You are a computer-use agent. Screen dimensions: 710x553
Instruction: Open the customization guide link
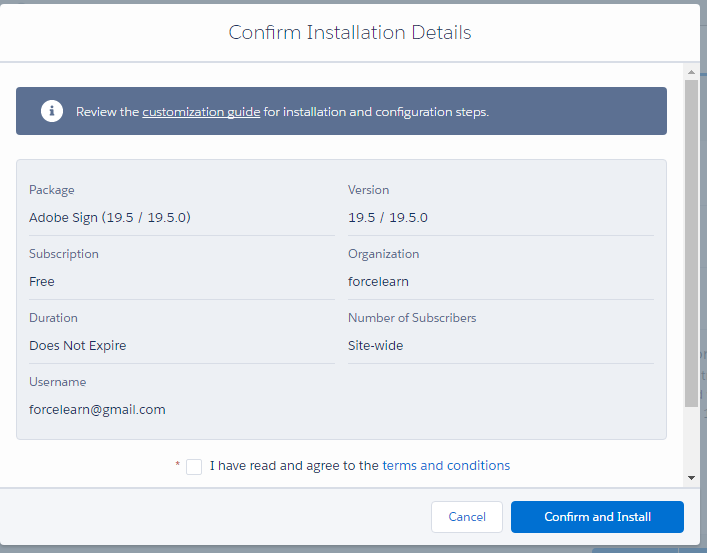(201, 112)
